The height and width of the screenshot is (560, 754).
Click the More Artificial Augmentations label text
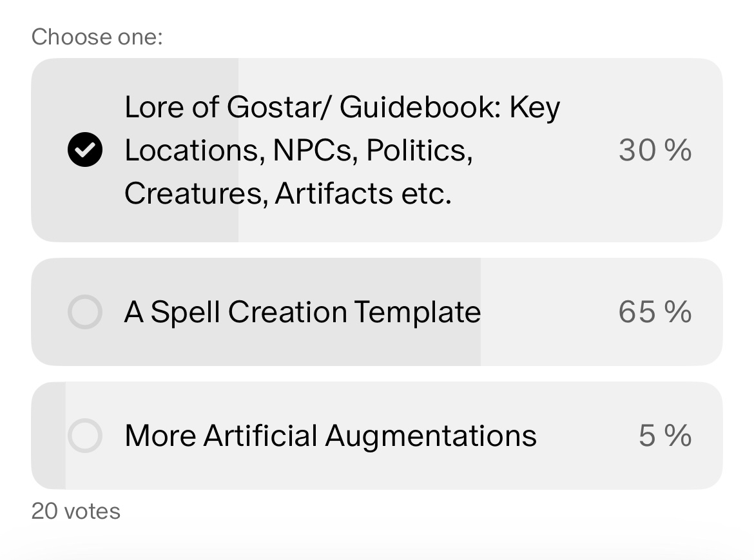(x=331, y=436)
